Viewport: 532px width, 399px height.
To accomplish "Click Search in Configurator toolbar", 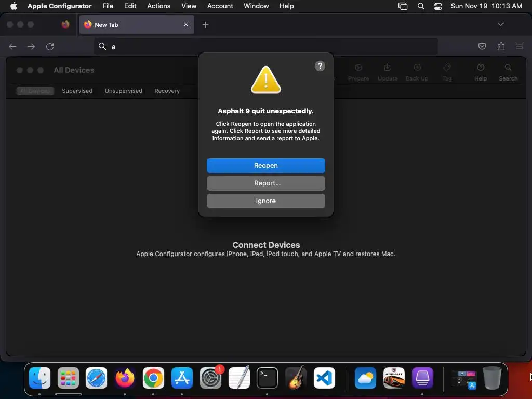I will click(508, 72).
